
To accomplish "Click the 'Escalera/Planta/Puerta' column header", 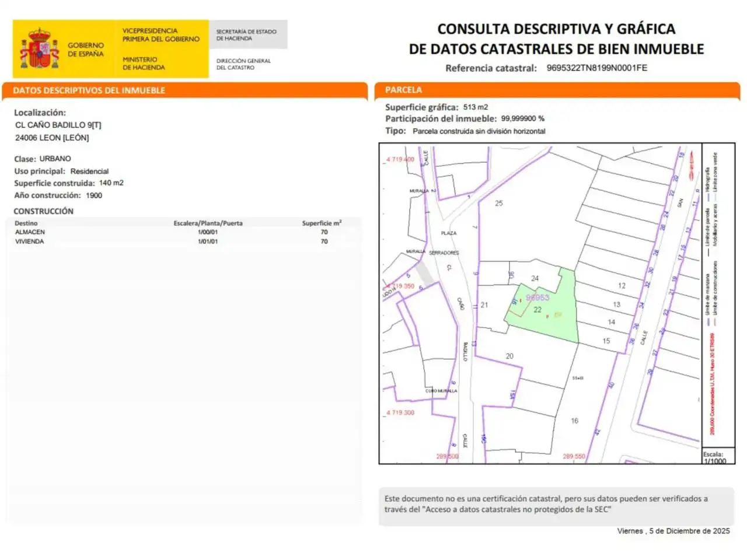I will [x=208, y=223].
